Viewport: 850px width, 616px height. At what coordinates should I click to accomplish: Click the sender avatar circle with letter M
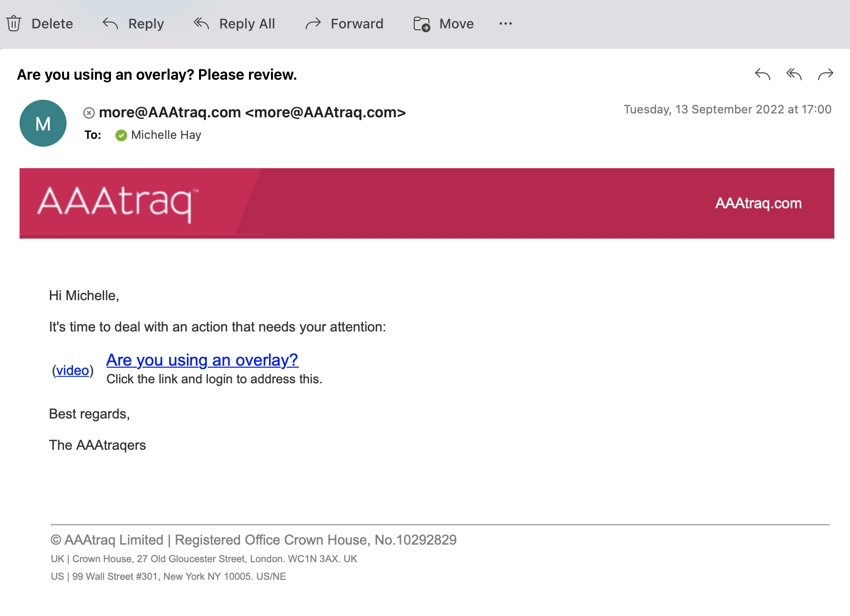coord(43,123)
